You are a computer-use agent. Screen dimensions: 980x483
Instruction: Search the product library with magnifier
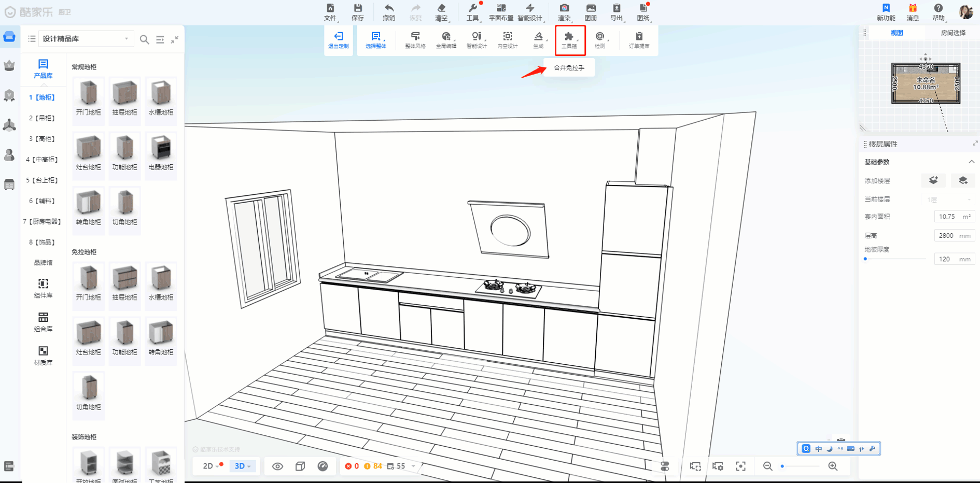[145, 39]
